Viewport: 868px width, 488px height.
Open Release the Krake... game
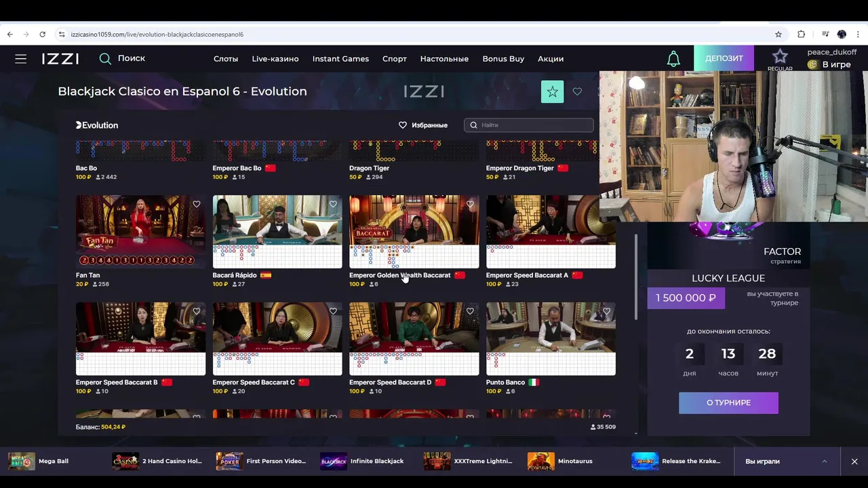pos(676,461)
